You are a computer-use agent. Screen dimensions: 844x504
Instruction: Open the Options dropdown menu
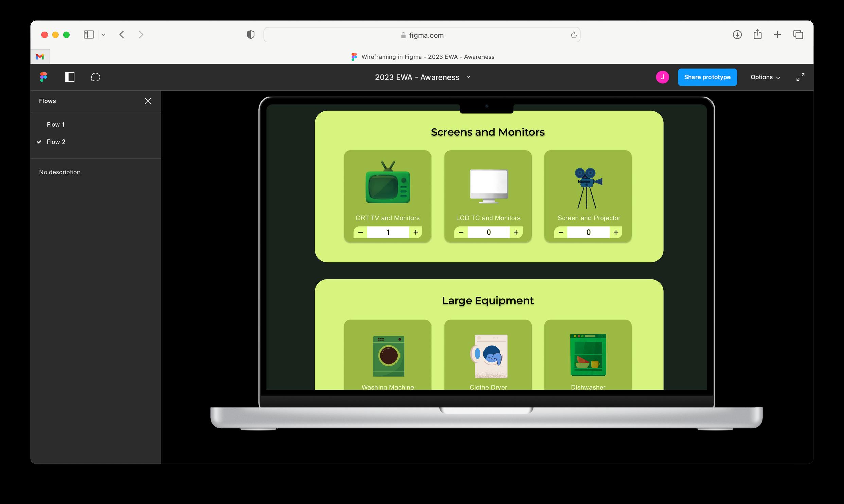pyautogui.click(x=765, y=77)
